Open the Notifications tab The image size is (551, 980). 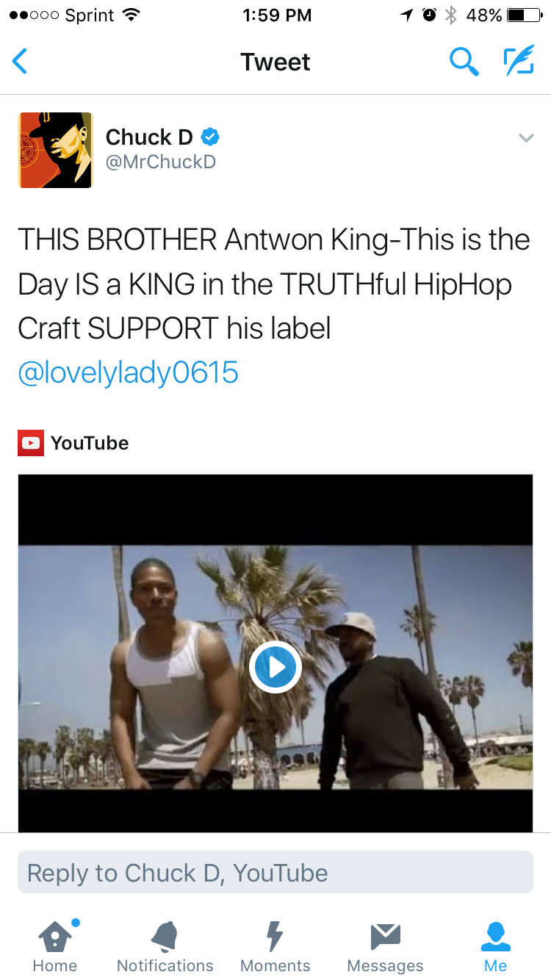165,947
